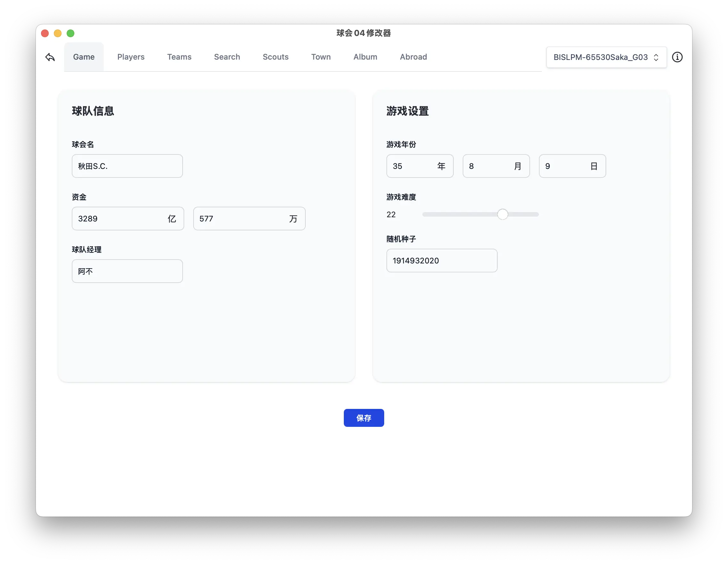The width and height of the screenshot is (728, 564).
Task: Click the 万 funds amount field showing 577
Action: pyautogui.click(x=249, y=219)
